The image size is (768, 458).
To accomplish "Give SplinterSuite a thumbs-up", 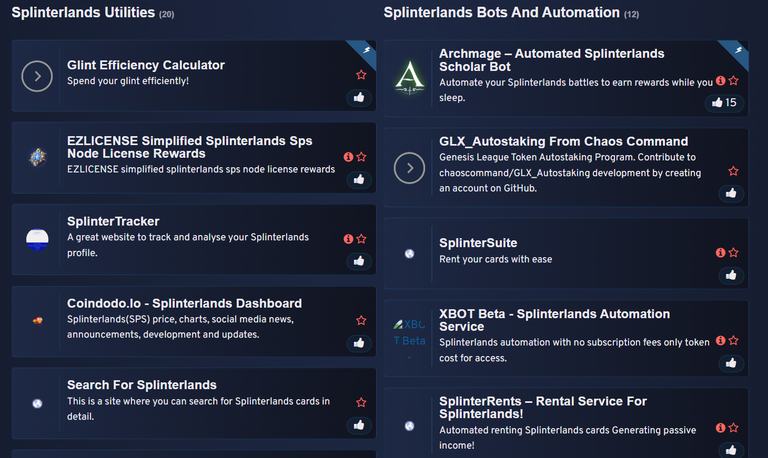I will (731, 275).
